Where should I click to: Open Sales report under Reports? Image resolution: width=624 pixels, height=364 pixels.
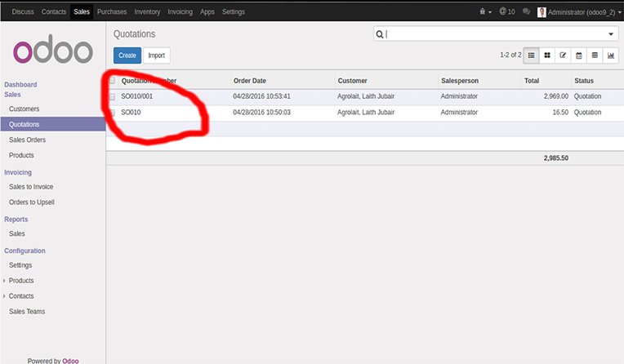click(x=17, y=234)
